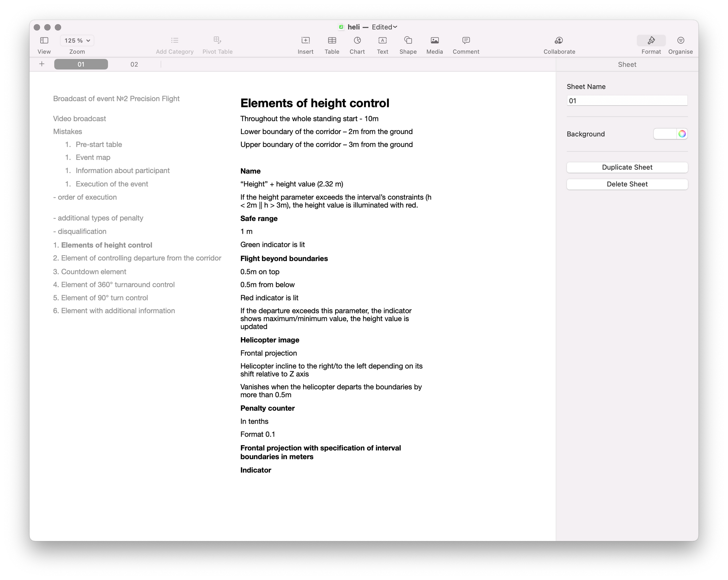The height and width of the screenshot is (580, 728).
Task: Add a new Table from toolbar
Action: point(332,40)
